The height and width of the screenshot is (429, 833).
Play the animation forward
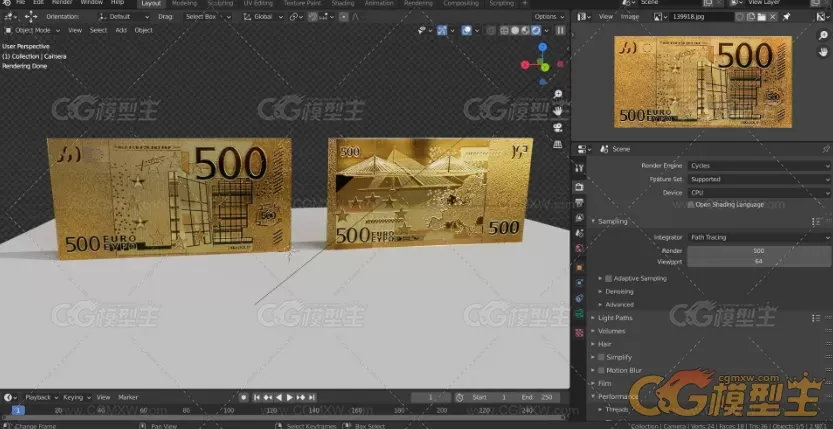click(x=290, y=397)
